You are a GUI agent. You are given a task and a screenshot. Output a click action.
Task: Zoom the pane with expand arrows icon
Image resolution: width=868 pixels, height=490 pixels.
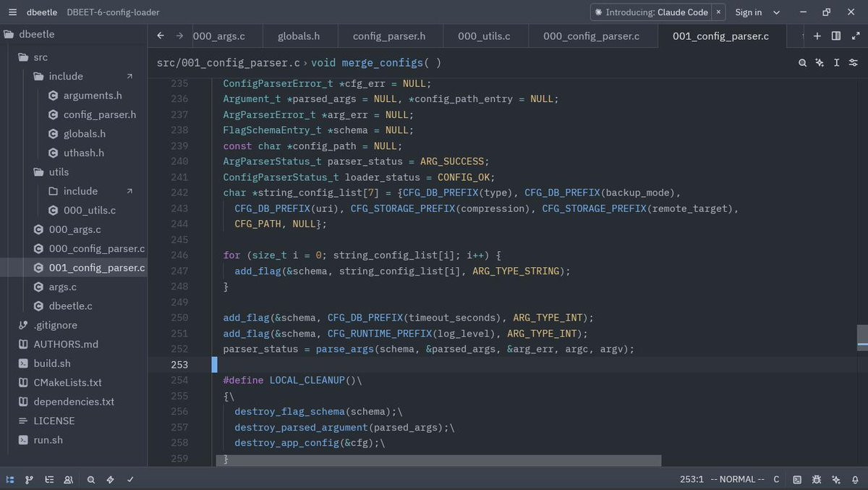[x=855, y=36]
